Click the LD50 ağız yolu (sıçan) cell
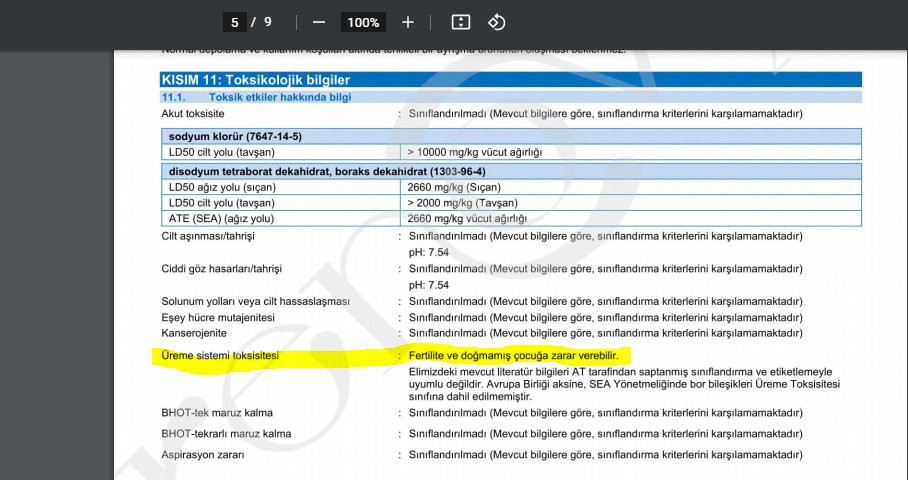This screenshot has width=908, height=480. click(x=223, y=187)
